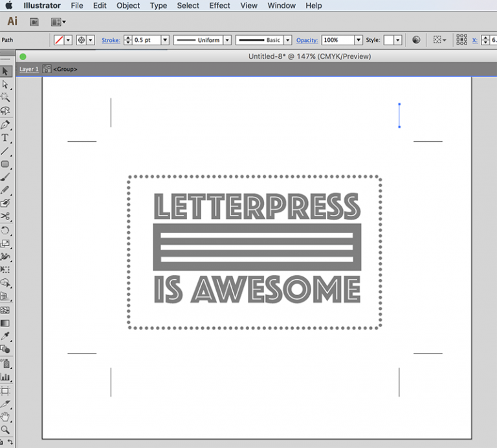Screen dimensions: 497x448
Task: Select the Magic Wand tool
Action: (x=5, y=97)
